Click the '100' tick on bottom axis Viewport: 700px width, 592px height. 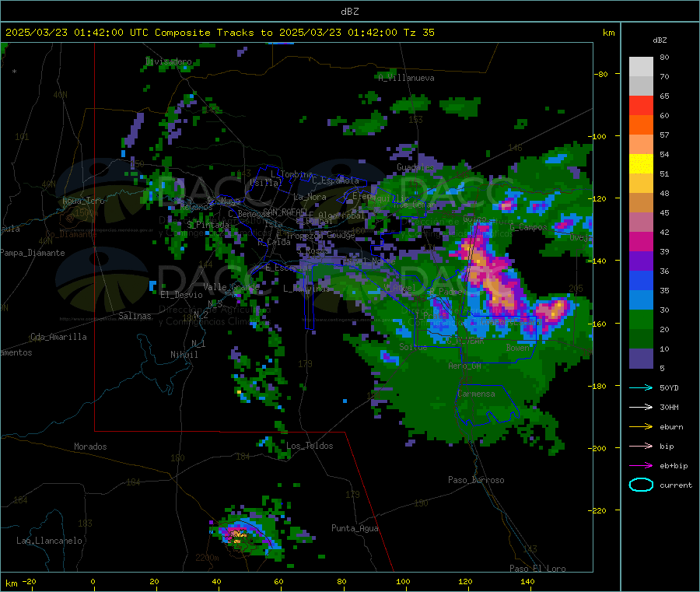(x=403, y=581)
